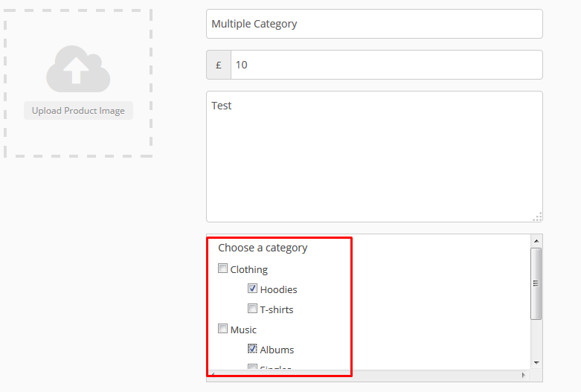The image size is (581, 392).
Task: Untick the Albums checkbox
Action: click(x=253, y=349)
